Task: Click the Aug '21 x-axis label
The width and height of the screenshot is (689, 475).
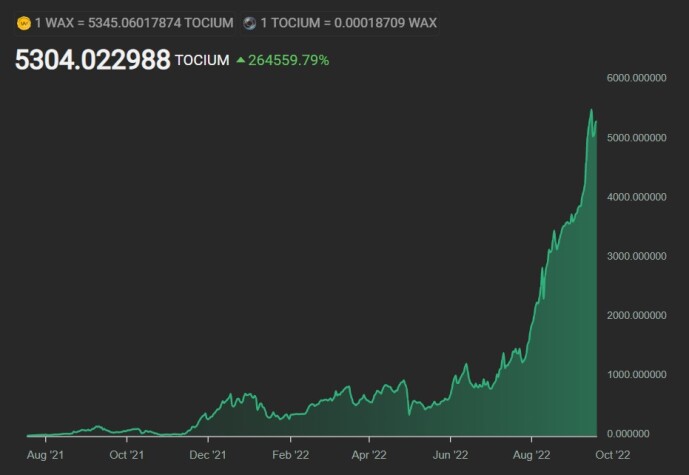Action: (45, 455)
